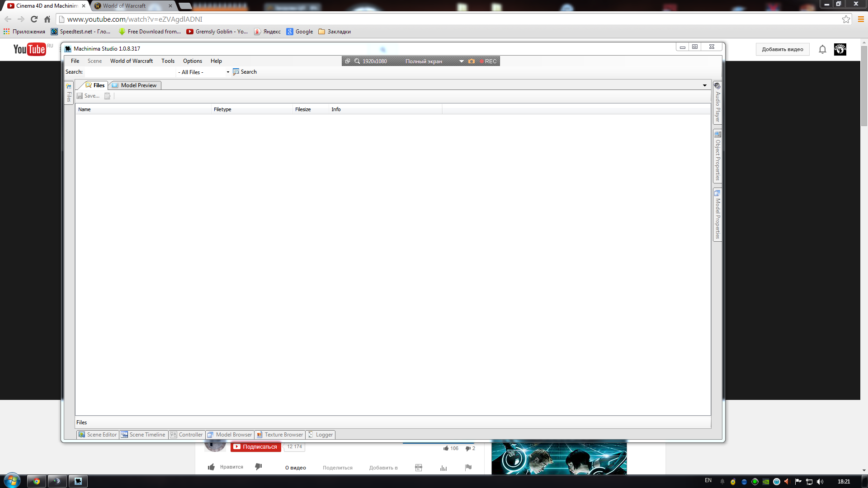Open the Help menu
This screenshot has height=488, width=868.
pos(216,61)
